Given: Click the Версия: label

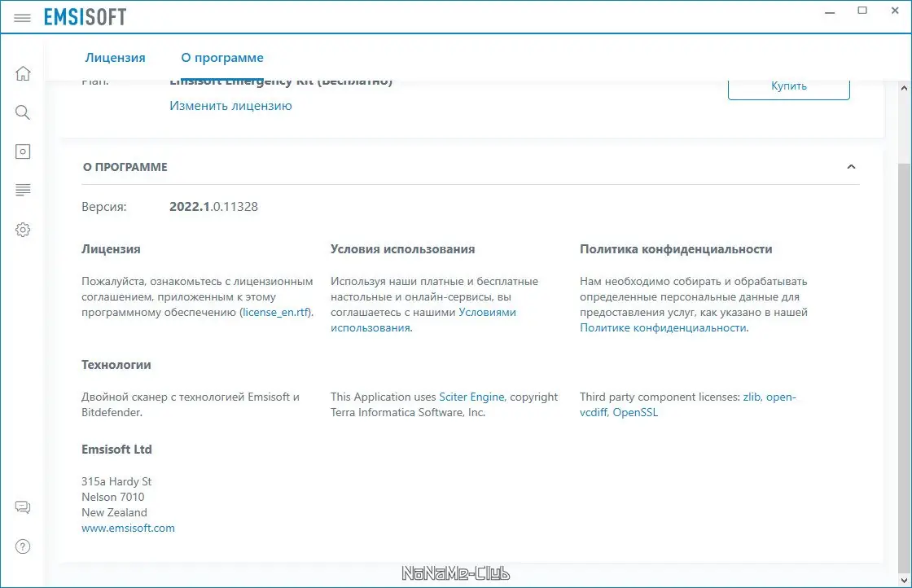Looking at the screenshot, I should (104, 207).
